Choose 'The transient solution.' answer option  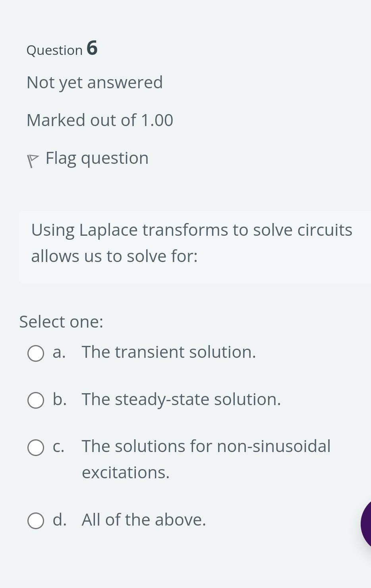168,352
